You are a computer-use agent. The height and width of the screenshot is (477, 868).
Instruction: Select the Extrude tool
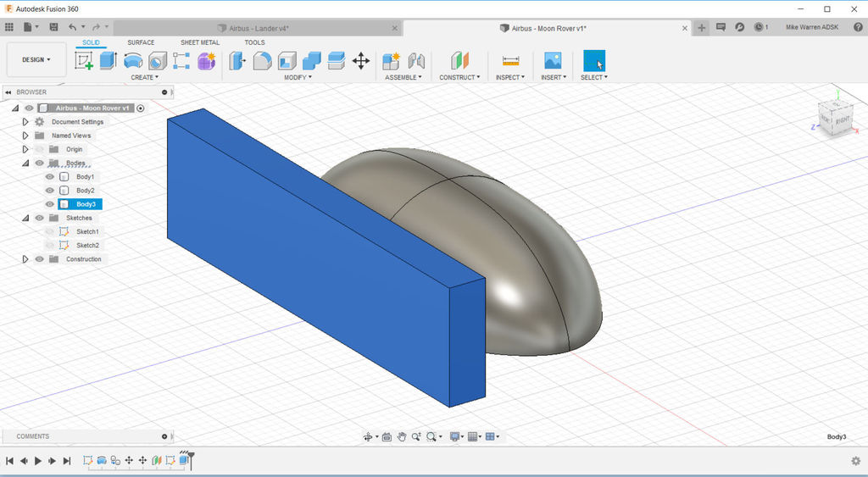click(108, 60)
